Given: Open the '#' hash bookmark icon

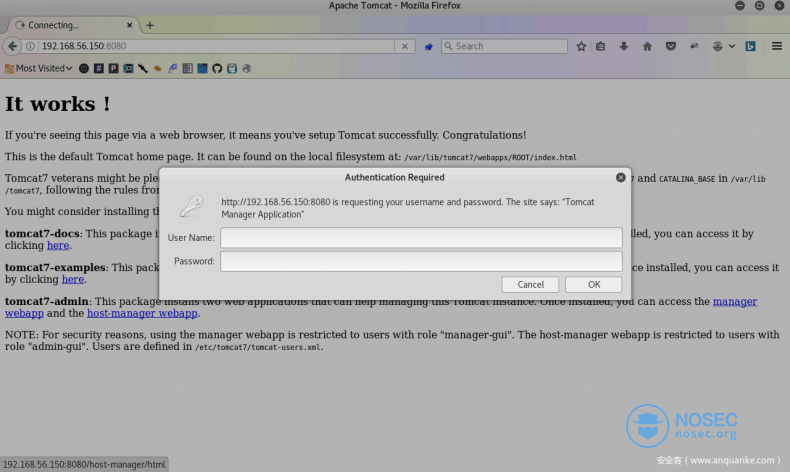Looking at the screenshot, I should tap(99, 69).
